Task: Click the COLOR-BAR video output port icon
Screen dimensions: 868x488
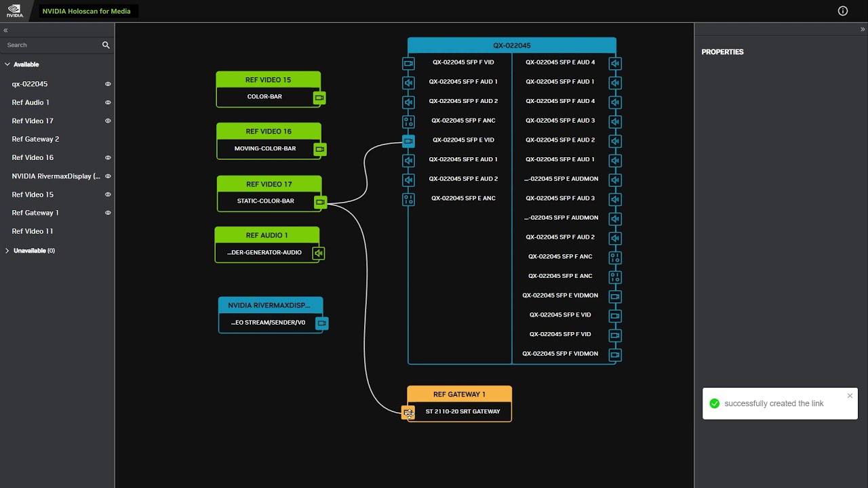Action: (x=319, y=98)
